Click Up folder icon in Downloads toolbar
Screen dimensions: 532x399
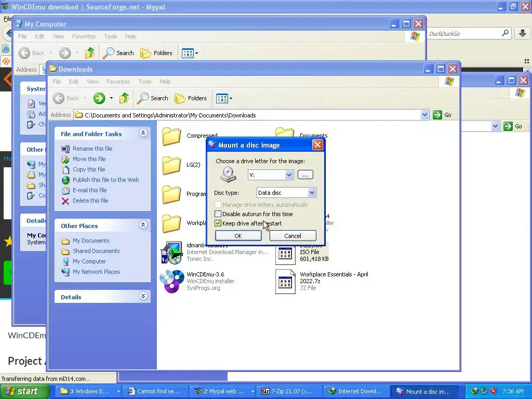124,98
